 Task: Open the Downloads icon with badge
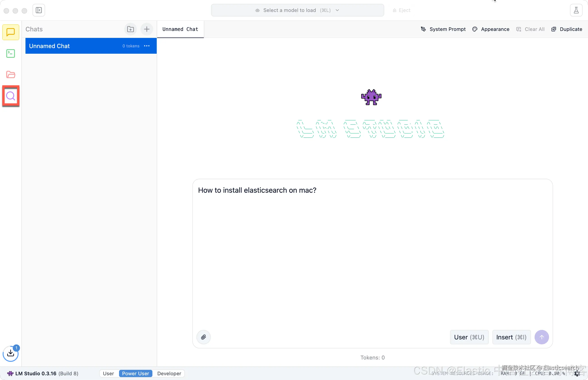tap(11, 353)
